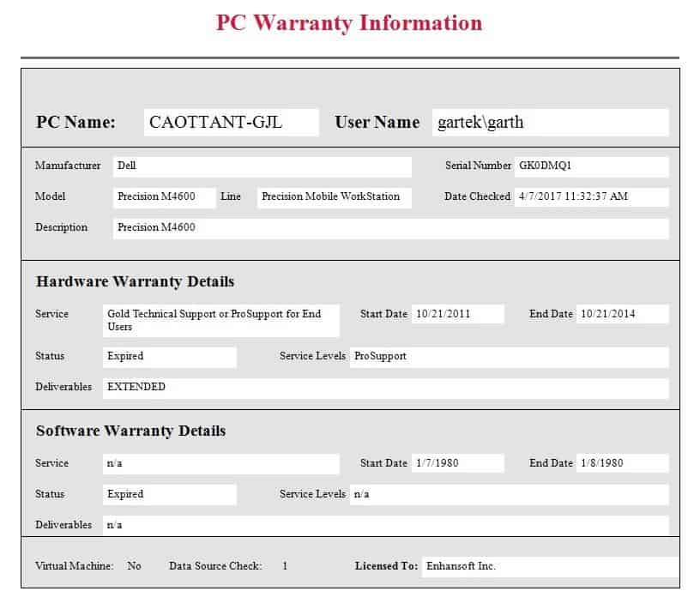Click the User Name label

click(x=377, y=123)
